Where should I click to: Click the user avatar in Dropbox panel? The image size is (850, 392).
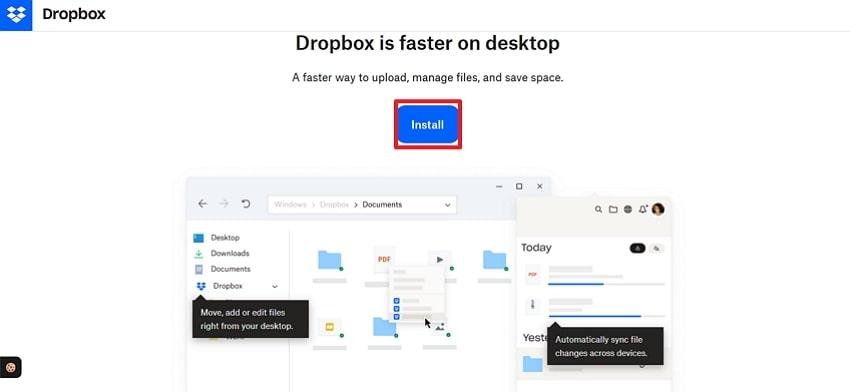658,209
